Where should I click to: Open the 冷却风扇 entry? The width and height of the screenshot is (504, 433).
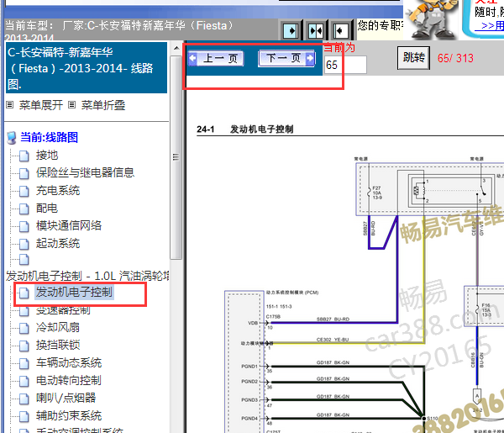[x=58, y=328]
